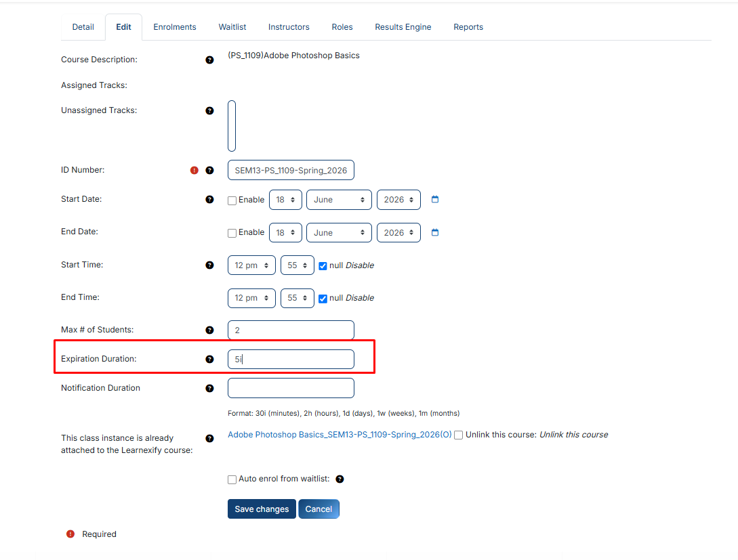Image resolution: width=738 pixels, height=560 pixels.
Task: Open the Start Date calendar picker
Action: (435, 199)
